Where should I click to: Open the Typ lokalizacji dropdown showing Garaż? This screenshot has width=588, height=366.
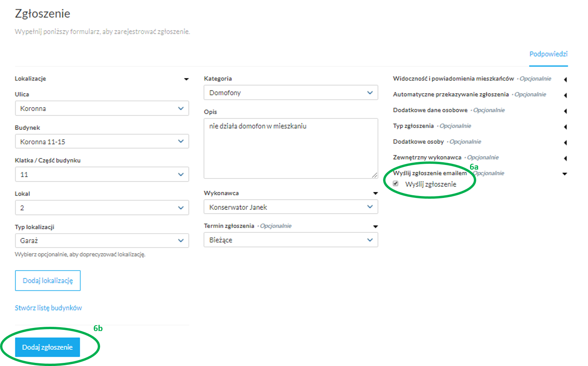pos(102,241)
